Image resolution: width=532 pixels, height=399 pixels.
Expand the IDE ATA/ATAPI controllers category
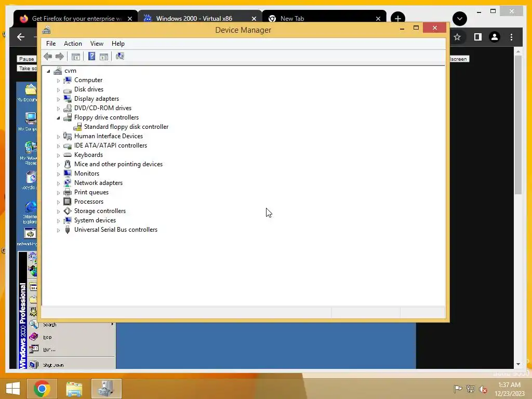58,146
